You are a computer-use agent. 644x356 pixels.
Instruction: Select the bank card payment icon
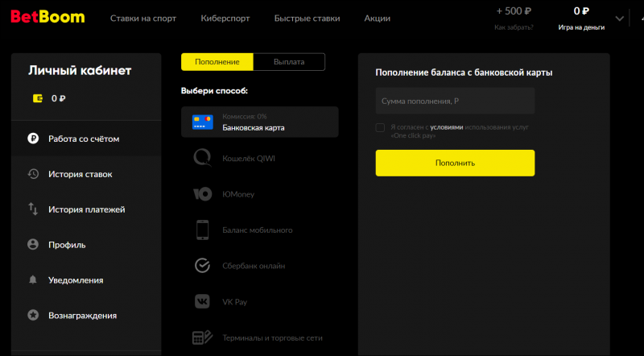[x=203, y=122]
